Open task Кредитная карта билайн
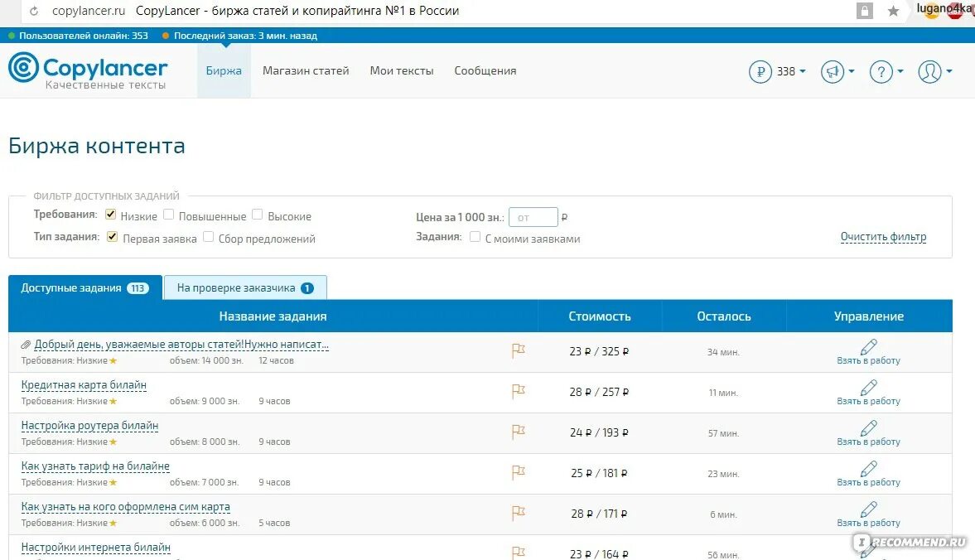The image size is (975, 560). point(84,384)
